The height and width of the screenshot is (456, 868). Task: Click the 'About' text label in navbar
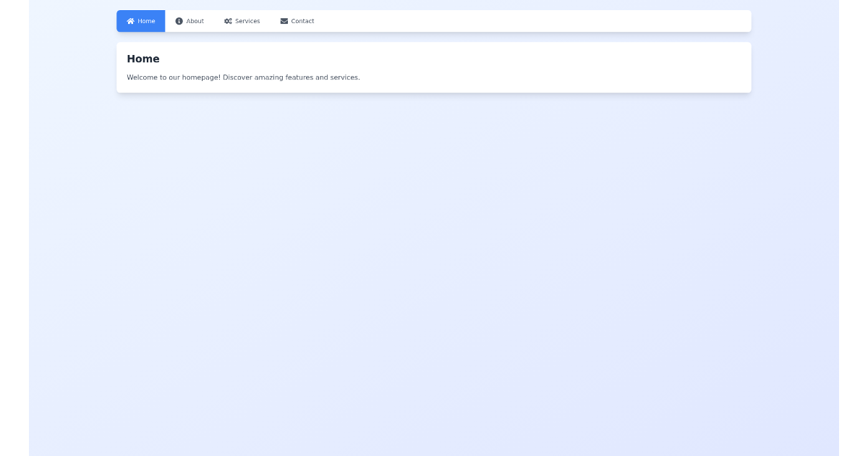point(195,21)
